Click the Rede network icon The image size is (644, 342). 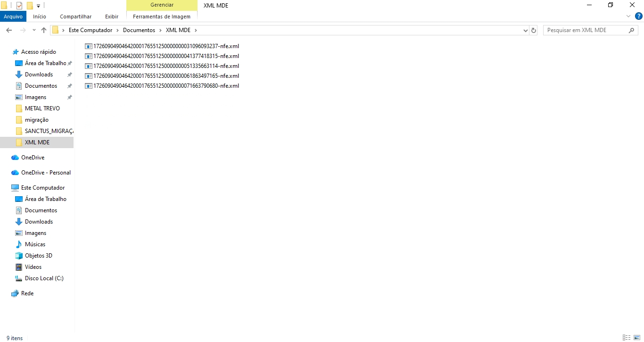(x=15, y=293)
